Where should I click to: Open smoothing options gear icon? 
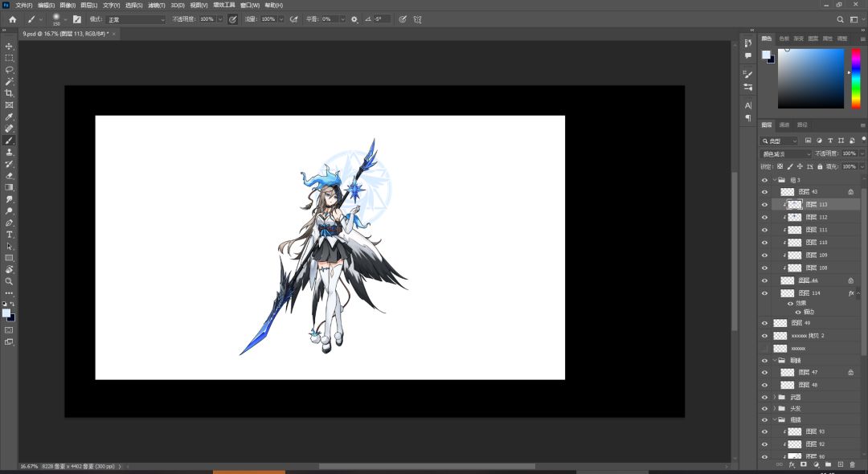tap(354, 18)
